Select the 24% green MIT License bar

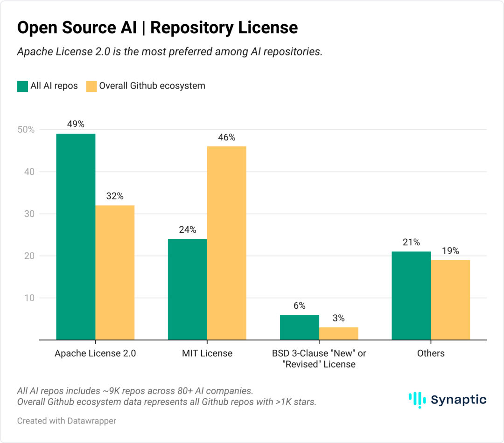point(188,290)
